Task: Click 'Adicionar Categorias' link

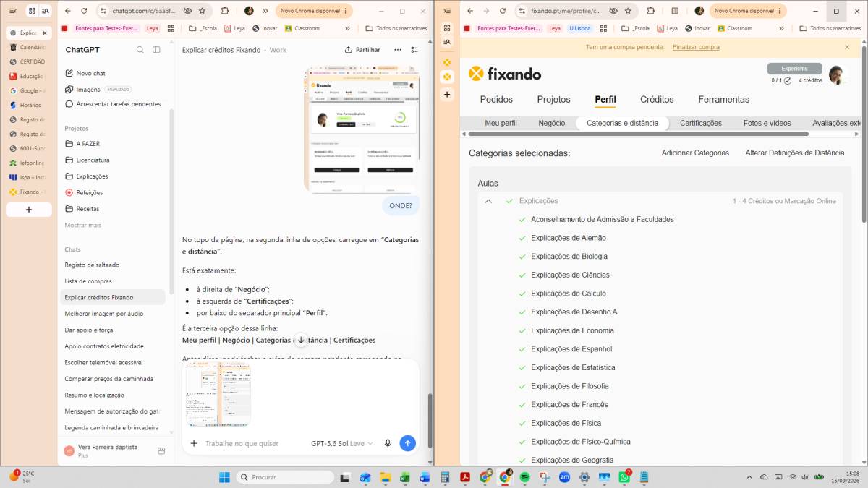Action: pyautogui.click(x=695, y=153)
